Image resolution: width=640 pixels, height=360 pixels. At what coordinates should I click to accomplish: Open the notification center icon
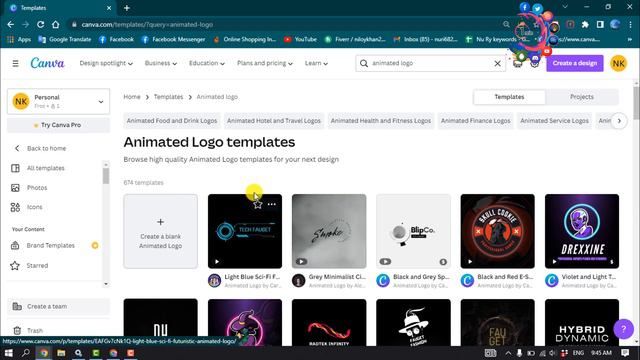pos(625,353)
